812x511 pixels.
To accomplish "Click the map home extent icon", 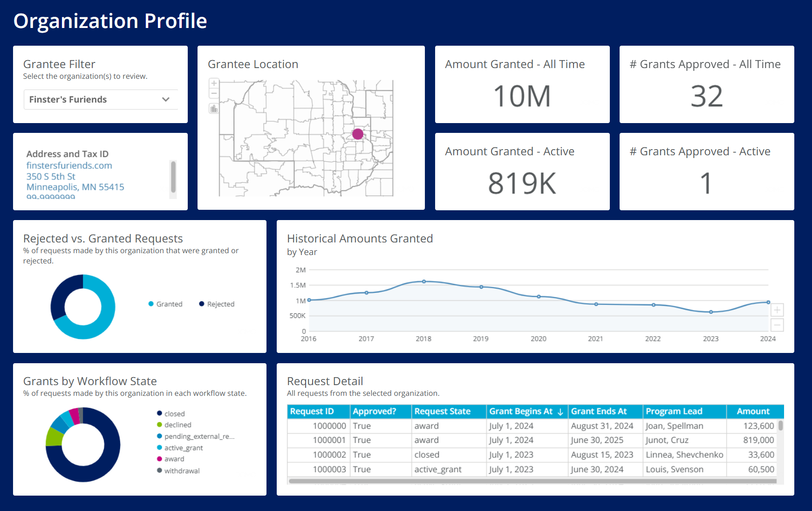I will 214,109.
